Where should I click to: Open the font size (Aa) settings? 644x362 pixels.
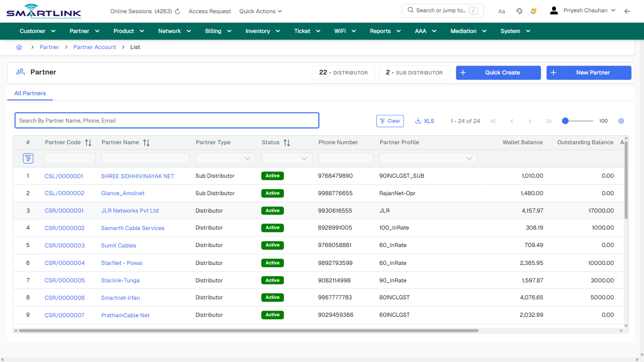coord(502,11)
